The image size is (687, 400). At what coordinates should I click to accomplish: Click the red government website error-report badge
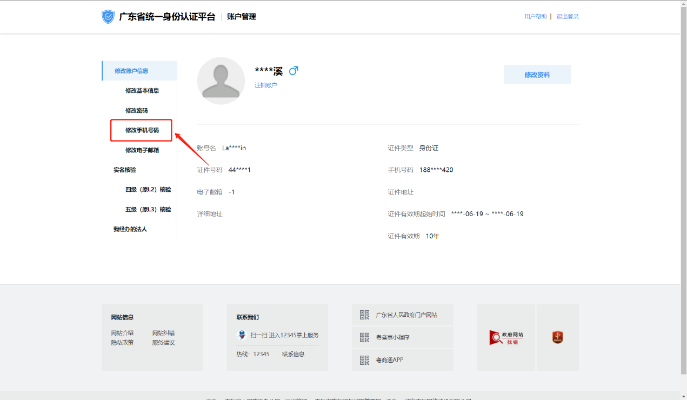click(x=502, y=338)
